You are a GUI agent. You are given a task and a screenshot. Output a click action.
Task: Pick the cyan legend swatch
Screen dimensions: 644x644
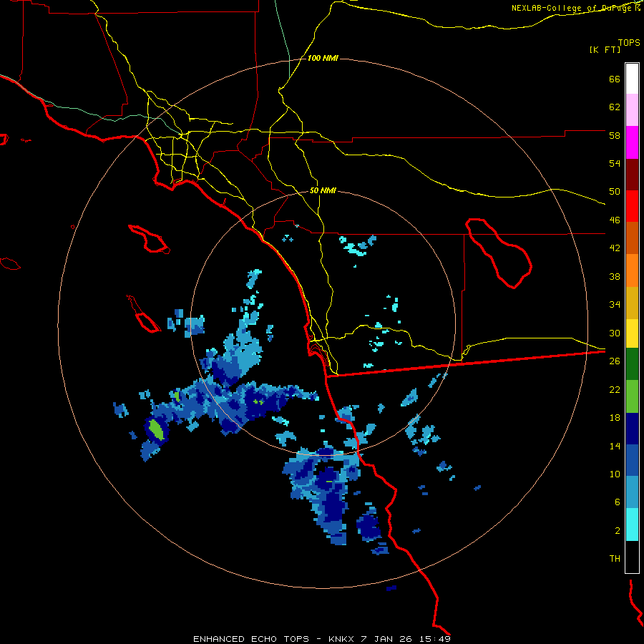tap(632, 525)
